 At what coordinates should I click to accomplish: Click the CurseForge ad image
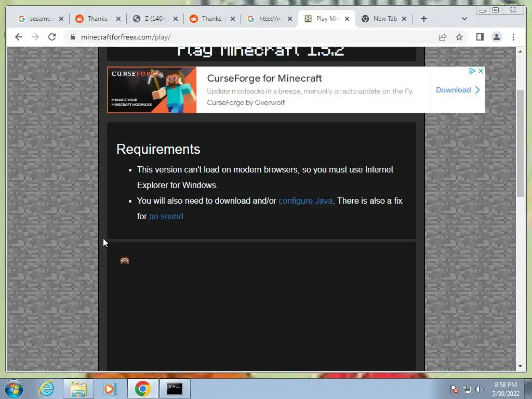pos(152,90)
